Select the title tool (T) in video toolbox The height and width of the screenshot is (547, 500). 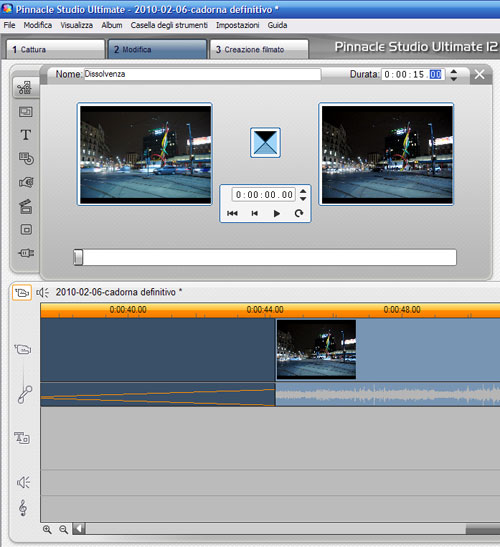[x=26, y=135]
